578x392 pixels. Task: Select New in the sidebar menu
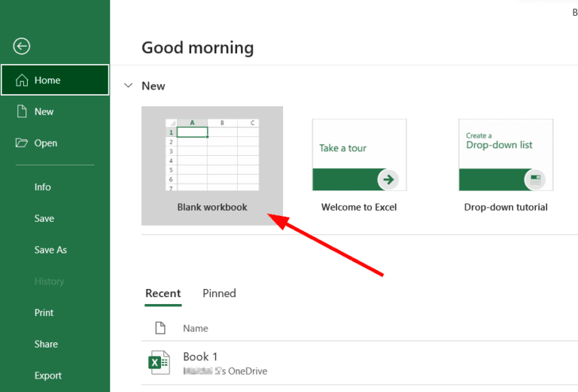[x=55, y=111]
